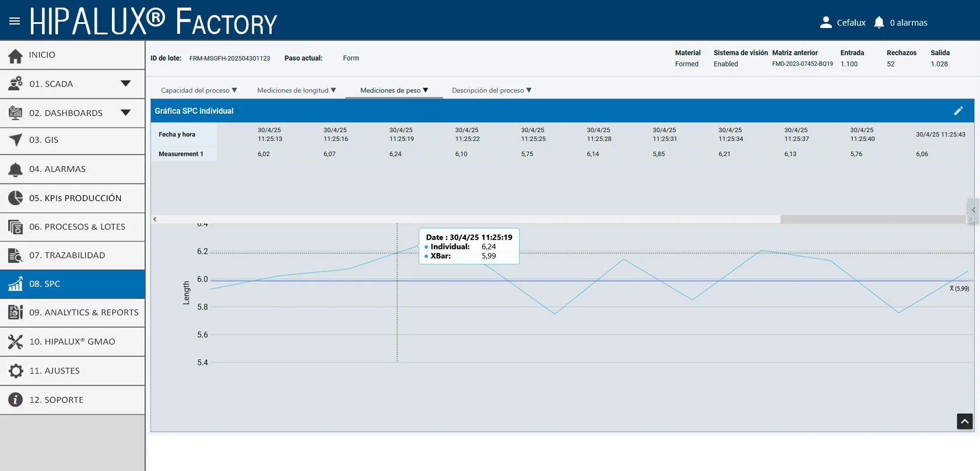Go to the INICIO home page
The width and height of the screenshot is (980, 471).
[x=72, y=55]
